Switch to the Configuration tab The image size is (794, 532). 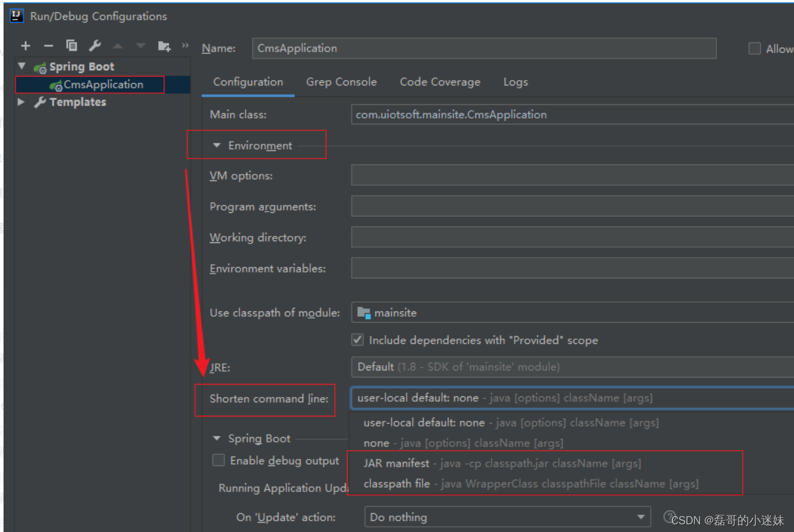pos(248,82)
